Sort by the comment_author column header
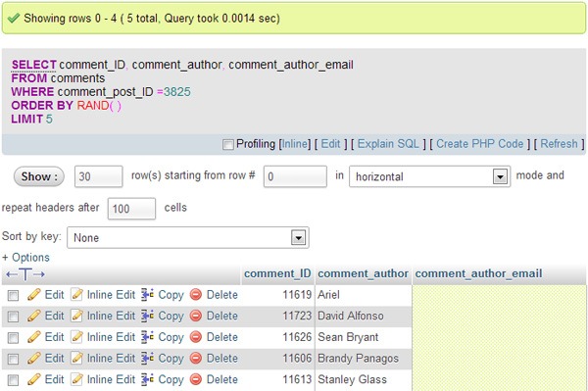The width and height of the screenshot is (588, 391). pyautogui.click(x=363, y=273)
